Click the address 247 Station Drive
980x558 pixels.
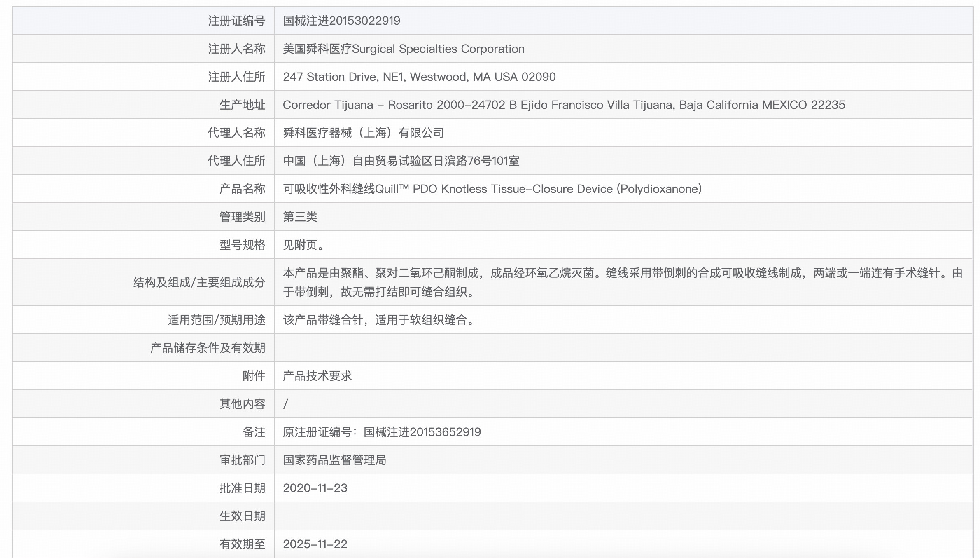click(x=419, y=77)
